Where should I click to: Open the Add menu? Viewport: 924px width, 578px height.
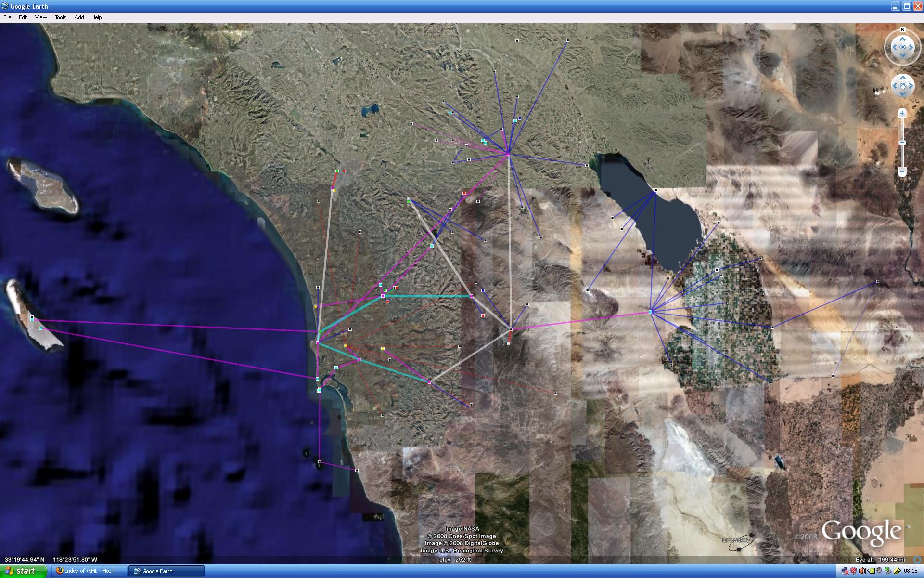point(79,17)
